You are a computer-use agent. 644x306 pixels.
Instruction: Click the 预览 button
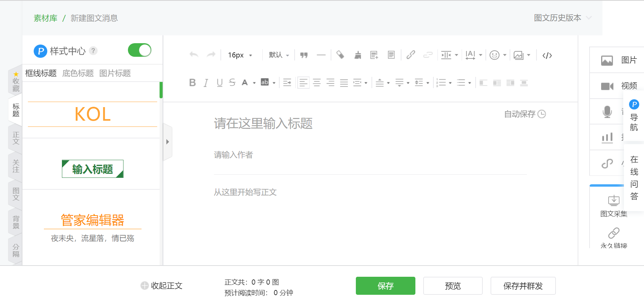tap(453, 286)
